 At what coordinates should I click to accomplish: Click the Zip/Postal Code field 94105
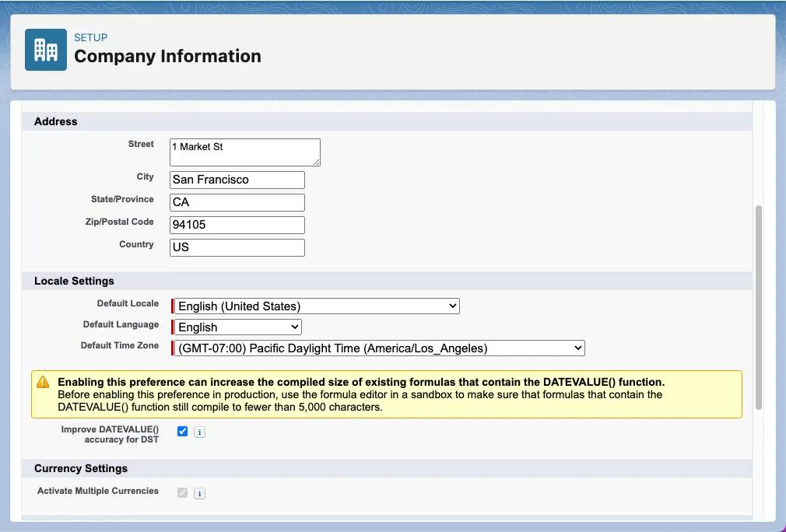[x=237, y=225]
